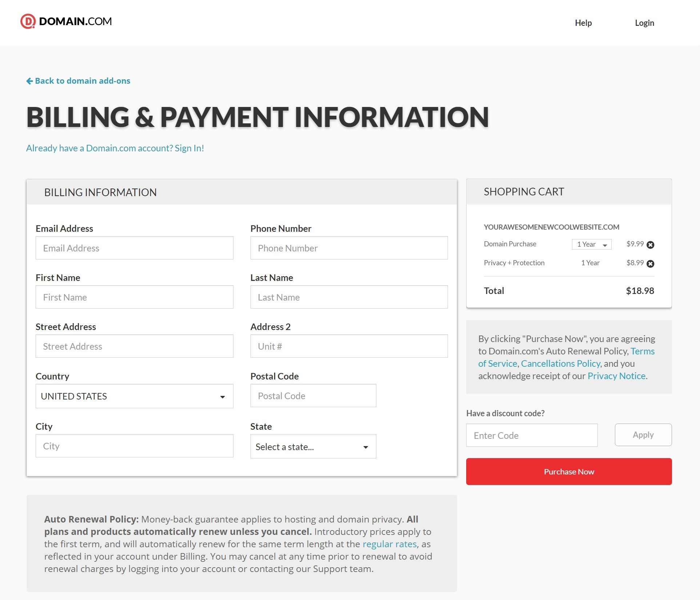Open the Login page

[x=644, y=23]
